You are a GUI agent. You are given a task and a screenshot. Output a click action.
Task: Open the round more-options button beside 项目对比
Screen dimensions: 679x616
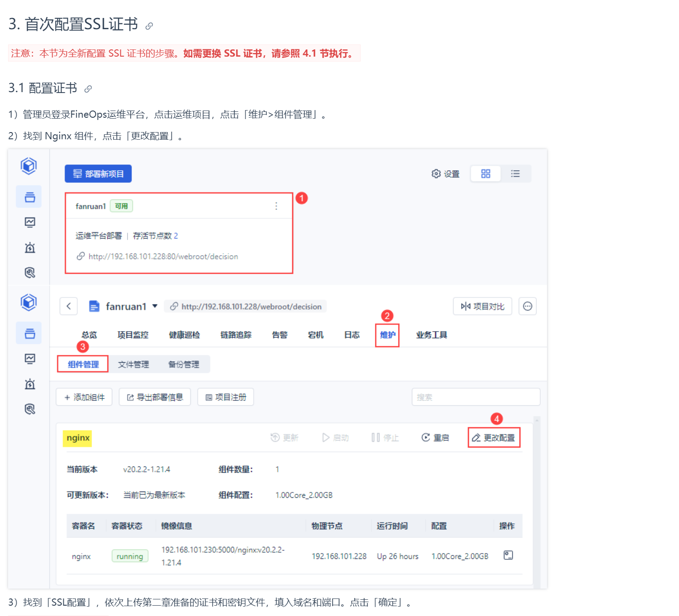pos(528,306)
